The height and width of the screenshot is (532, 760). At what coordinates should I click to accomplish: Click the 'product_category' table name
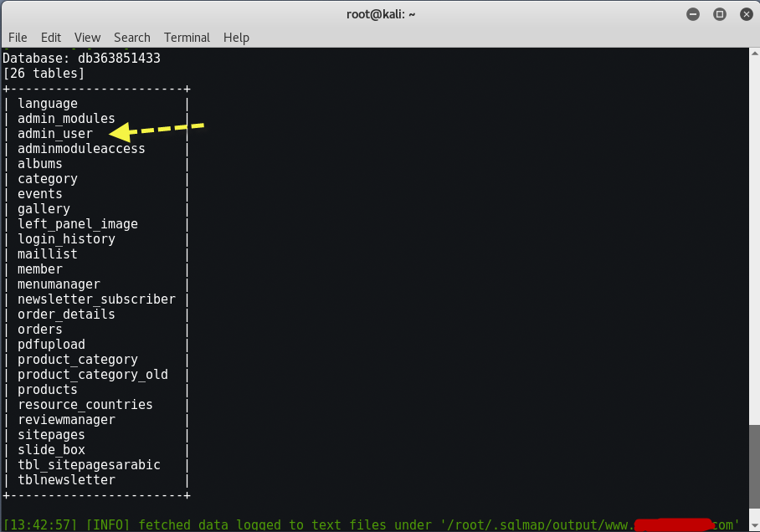point(78,359)
